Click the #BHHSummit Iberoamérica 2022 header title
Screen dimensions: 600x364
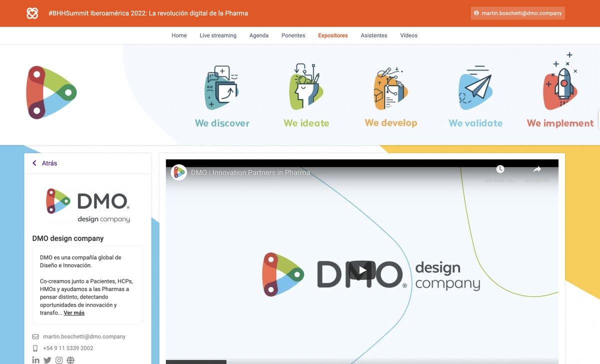148,13
